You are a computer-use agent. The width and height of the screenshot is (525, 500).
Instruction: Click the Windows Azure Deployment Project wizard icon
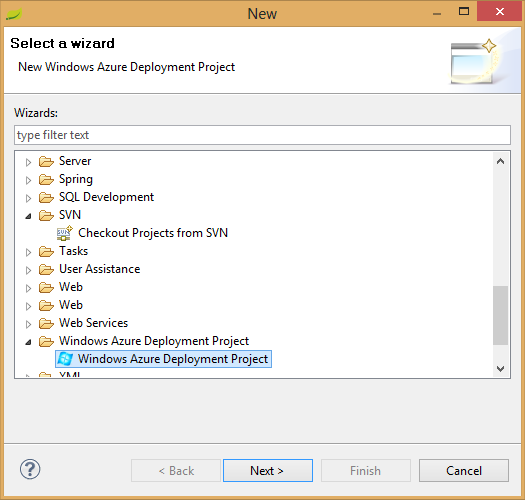tap(65, 359)
